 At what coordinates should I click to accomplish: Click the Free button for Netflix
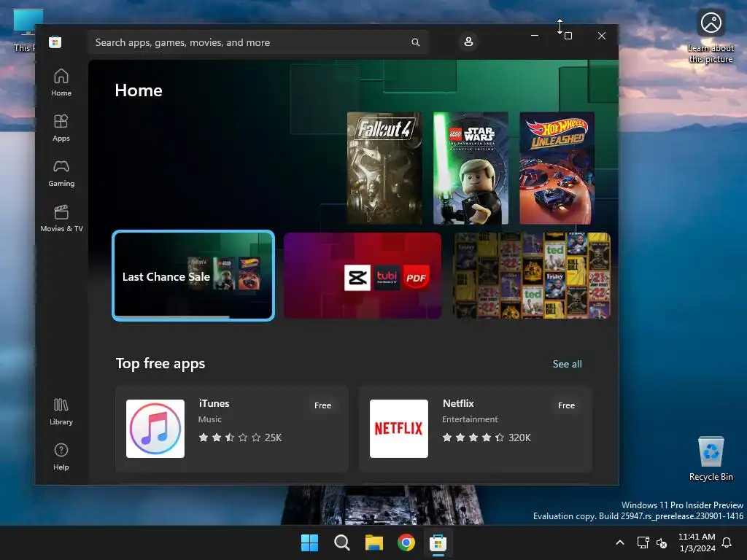pos(566,405)
